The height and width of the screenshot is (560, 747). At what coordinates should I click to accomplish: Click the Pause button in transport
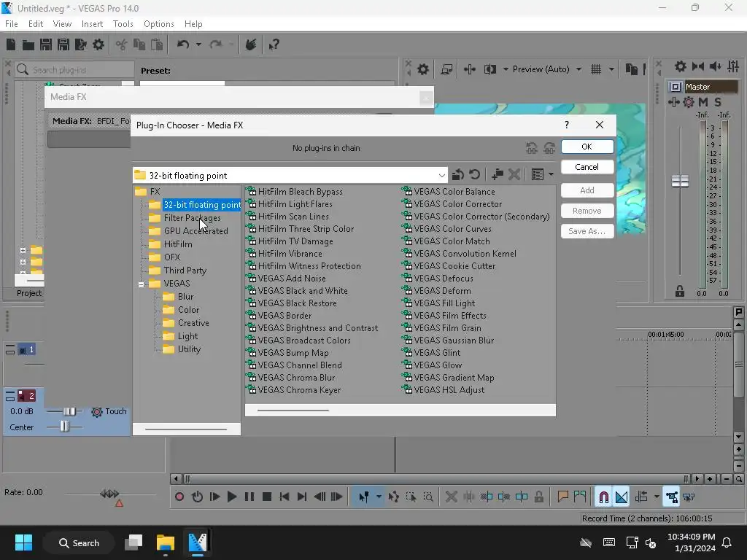pos(249,497)
